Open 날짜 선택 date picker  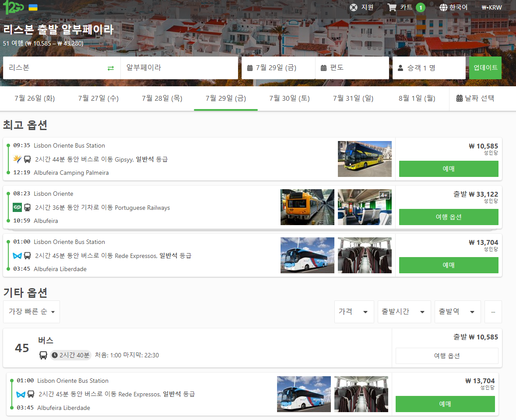click(x=476, y=98)
